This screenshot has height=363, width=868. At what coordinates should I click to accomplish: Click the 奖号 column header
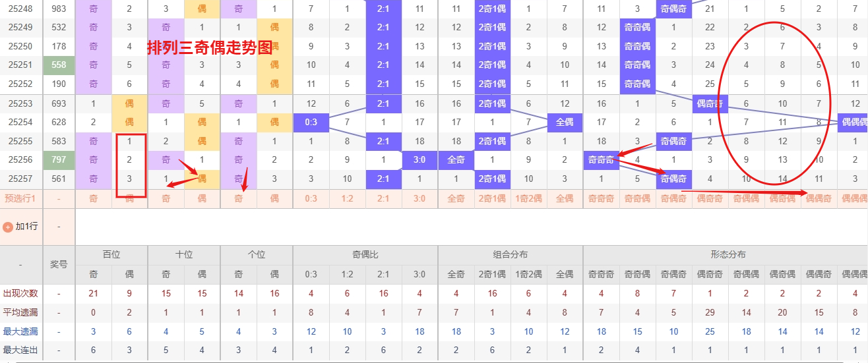pyautogui.click(x=59, y=264)
